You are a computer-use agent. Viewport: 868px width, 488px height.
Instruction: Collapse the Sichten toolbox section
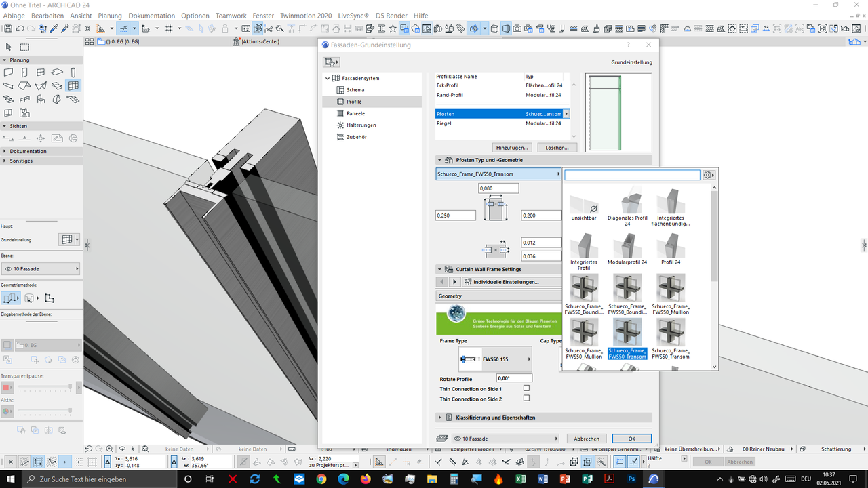[5, 126]
